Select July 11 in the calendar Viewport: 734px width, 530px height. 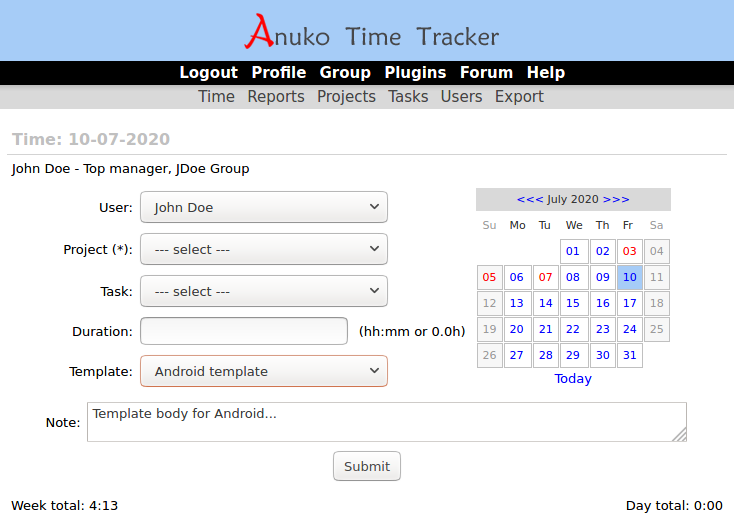pos(657,277)
